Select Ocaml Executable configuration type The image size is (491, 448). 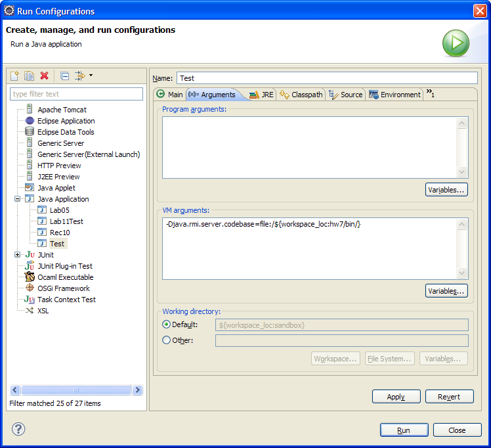point(65,277)
